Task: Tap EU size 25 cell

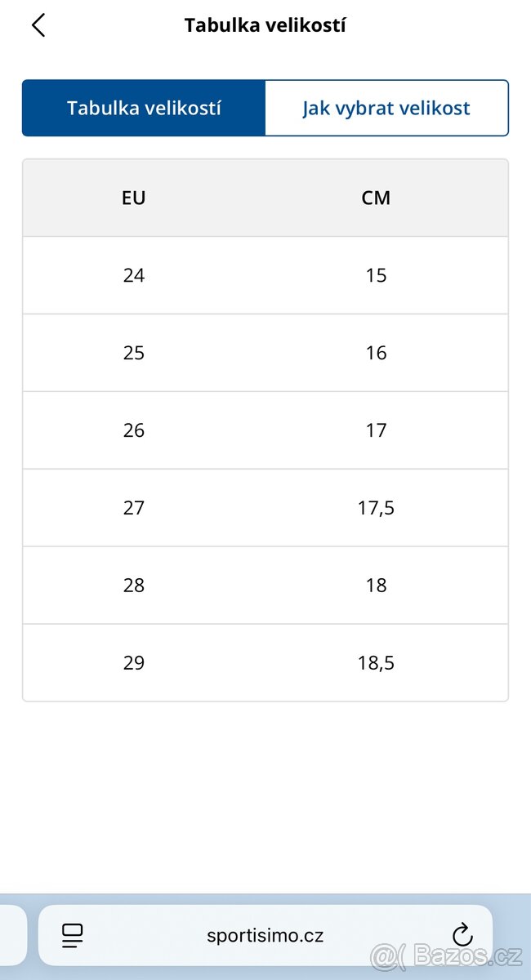Action: (133, 353)
